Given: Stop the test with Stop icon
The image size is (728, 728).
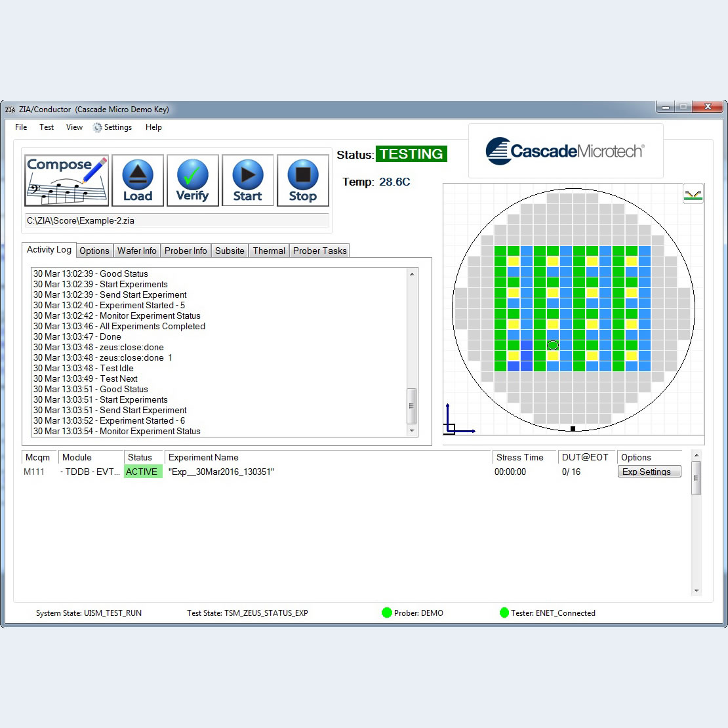Looking at the screenshot, I should pos(303,180).
